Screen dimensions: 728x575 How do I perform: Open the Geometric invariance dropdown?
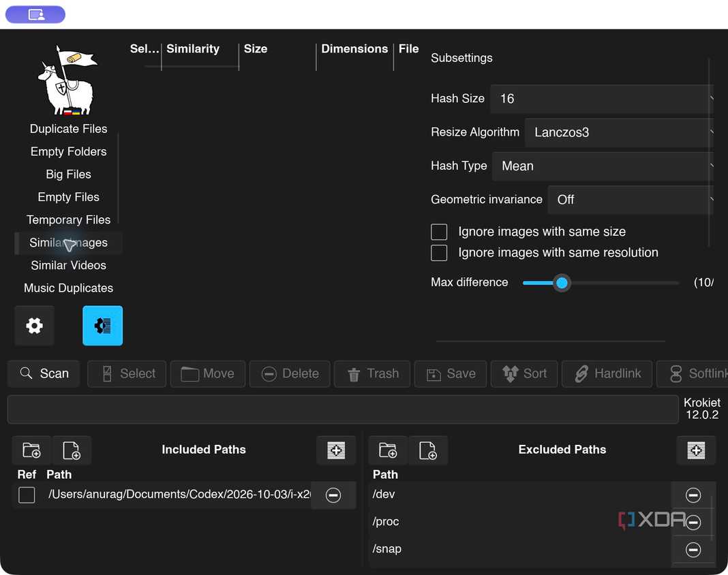[631, 200]
